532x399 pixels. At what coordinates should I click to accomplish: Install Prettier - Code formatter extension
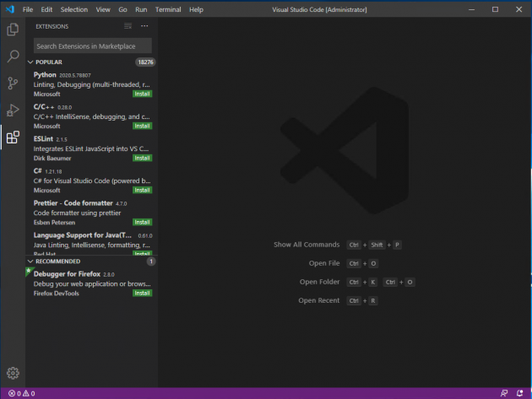coord(142,223)
